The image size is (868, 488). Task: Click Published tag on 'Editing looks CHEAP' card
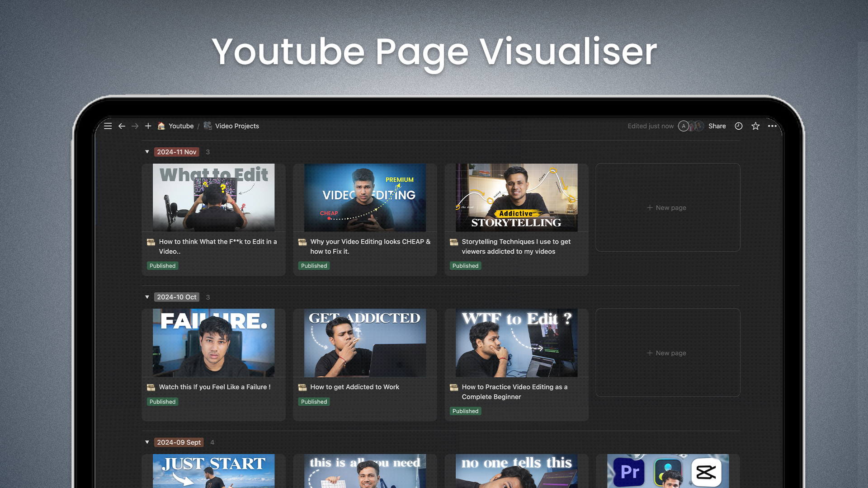[x=314, y=266]
